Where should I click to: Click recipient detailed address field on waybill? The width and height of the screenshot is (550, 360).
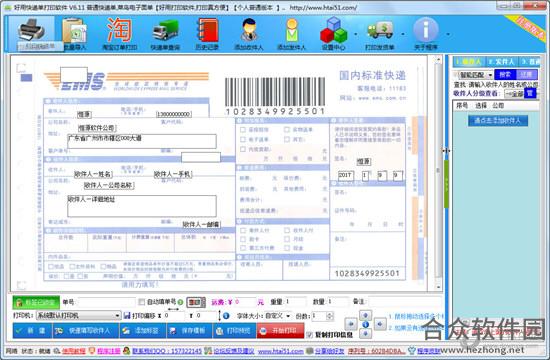coord(142,206)
